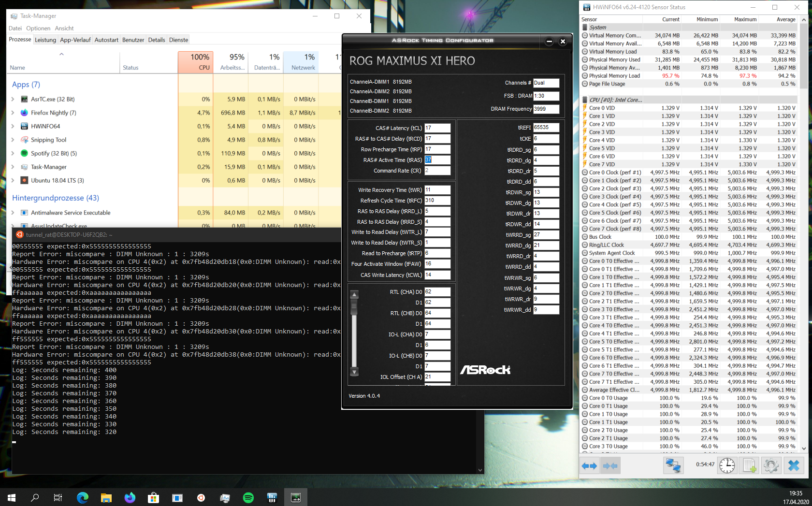The width and height of the screenshot is (812, 506).
Task: Click the Ubuntu icon in terminal title bar
Action: (x=20, y=234)
